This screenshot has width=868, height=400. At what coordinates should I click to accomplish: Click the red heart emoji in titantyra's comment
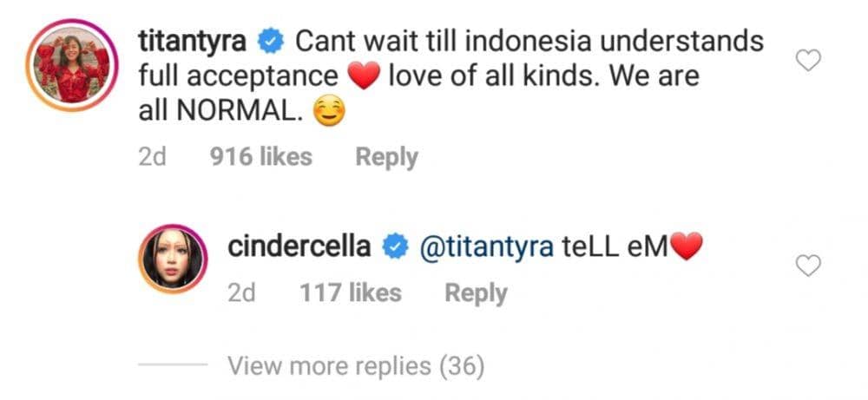(365, 78)
